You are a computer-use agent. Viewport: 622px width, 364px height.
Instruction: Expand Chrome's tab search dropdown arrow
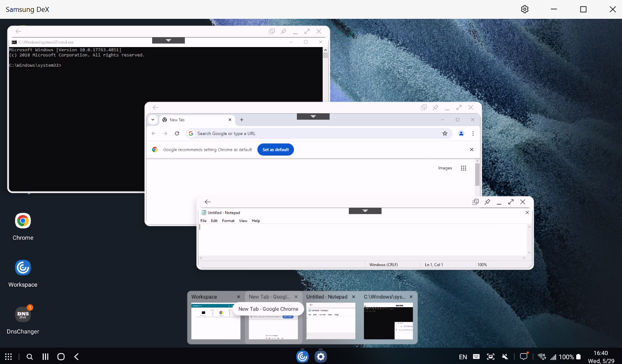click(x=153, y=120)
